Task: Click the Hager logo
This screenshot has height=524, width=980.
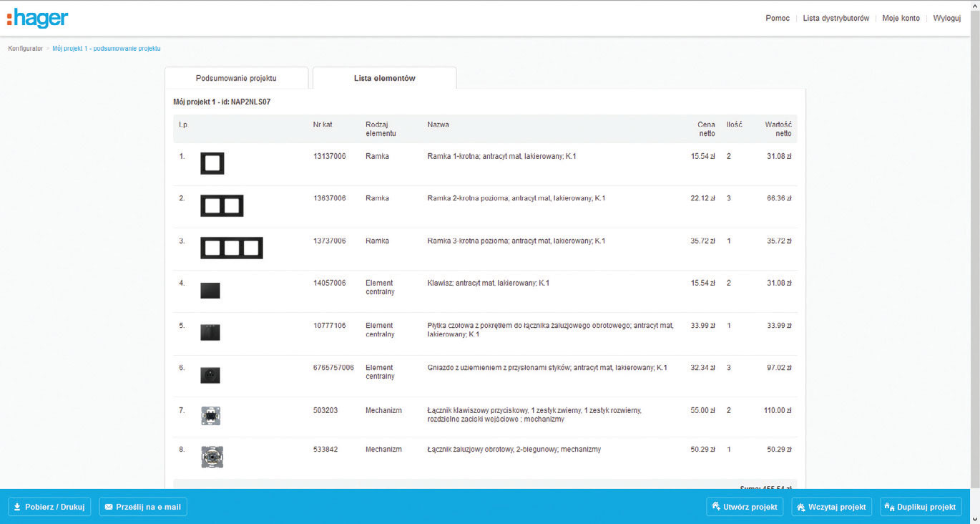Action: pyautogui.click(x=38, y=18)
